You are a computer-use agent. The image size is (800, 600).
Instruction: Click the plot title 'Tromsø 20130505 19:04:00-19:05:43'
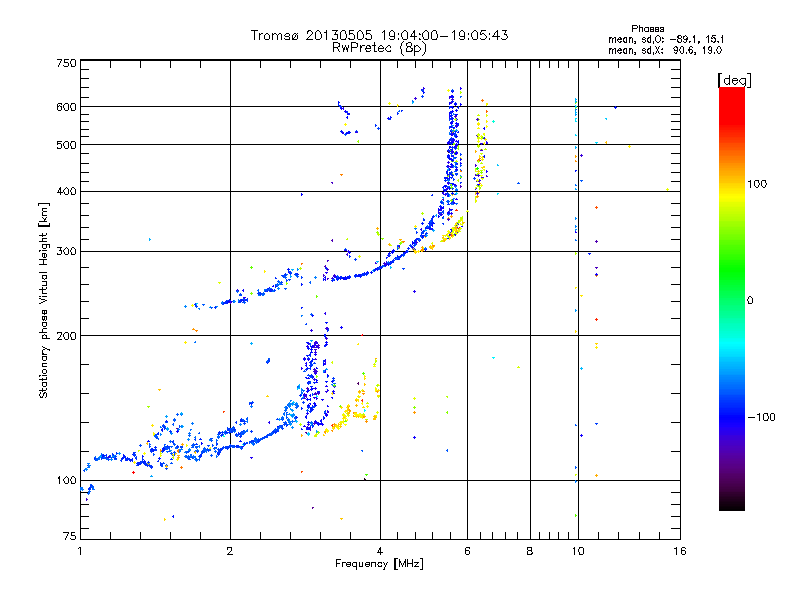tap(379, 35)
